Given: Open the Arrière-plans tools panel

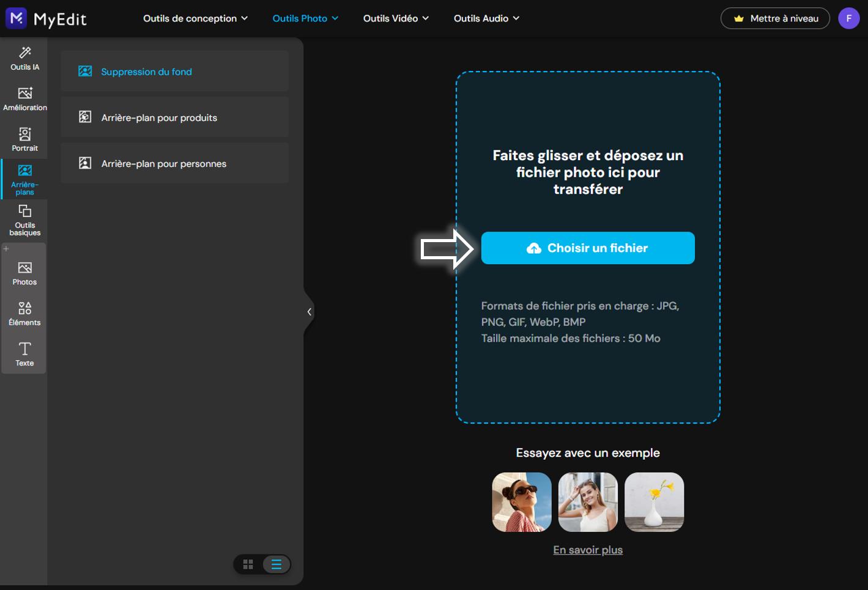Looking at the screenshot, I should click(24, 179).
